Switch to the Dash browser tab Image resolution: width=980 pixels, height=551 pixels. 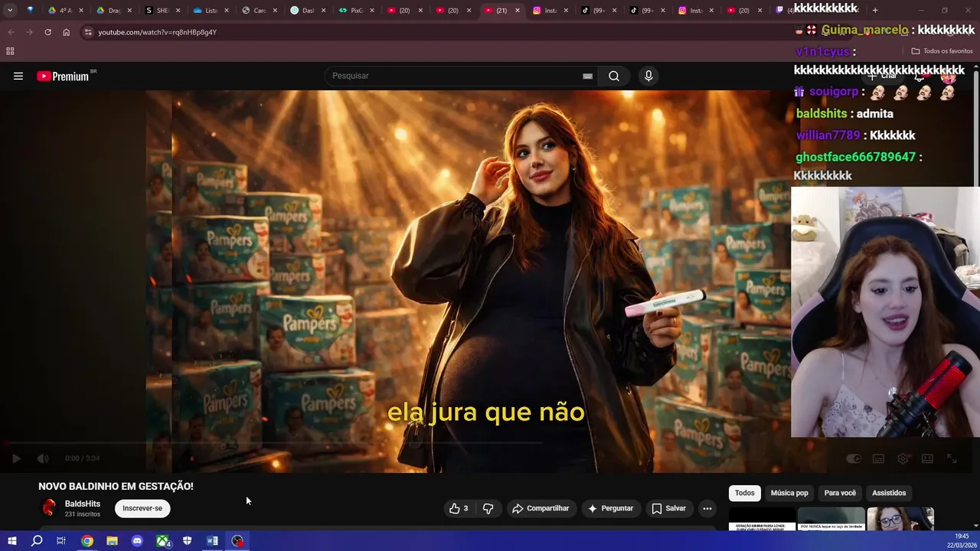coord(309,10)
